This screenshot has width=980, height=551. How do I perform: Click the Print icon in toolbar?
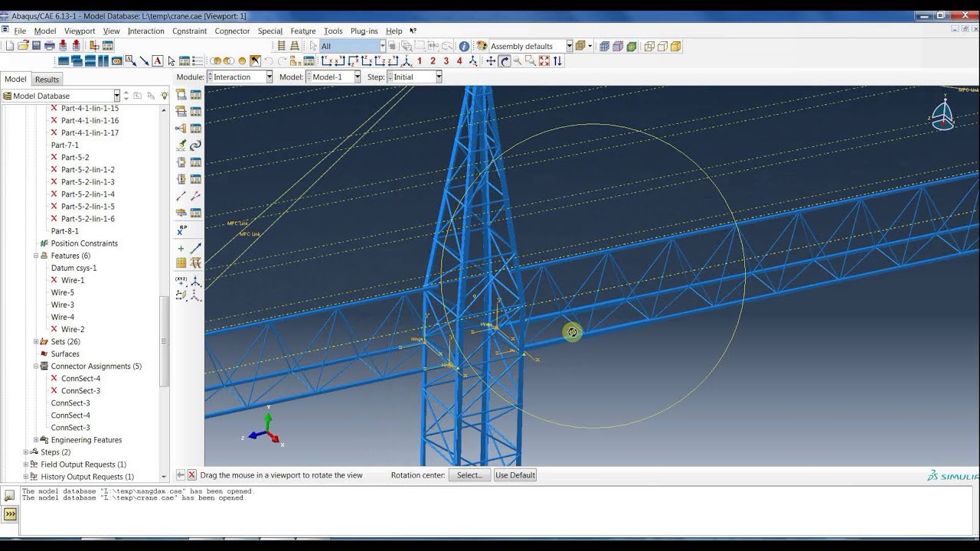[x=49, y=46]
